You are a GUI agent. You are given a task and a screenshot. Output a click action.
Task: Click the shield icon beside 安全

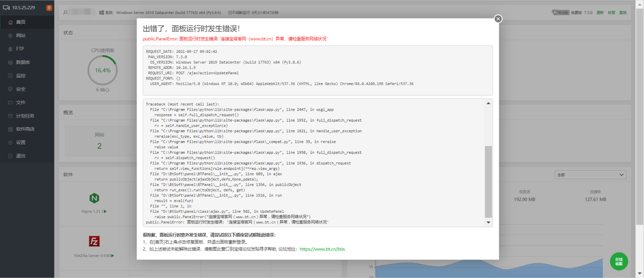[10, 89]
